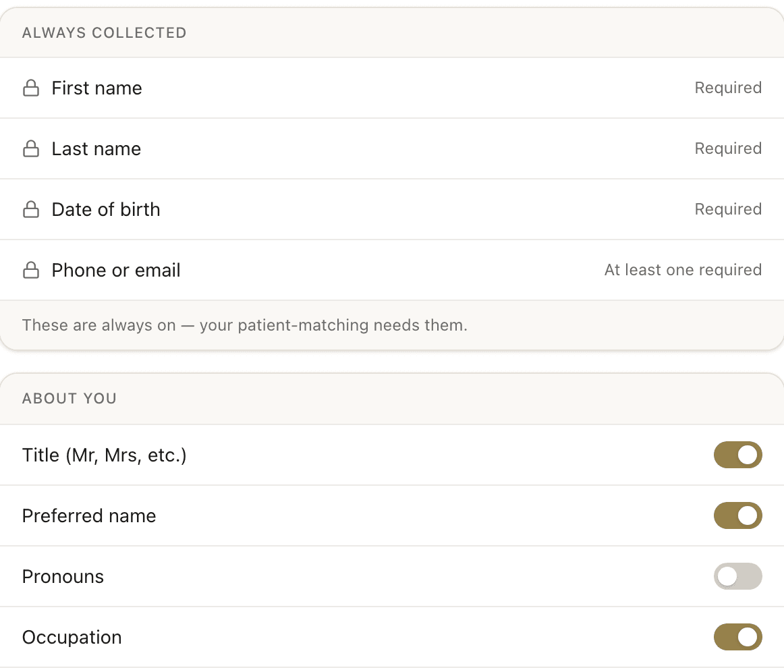Click the Required text for Date of birth

tap(728, 210)
